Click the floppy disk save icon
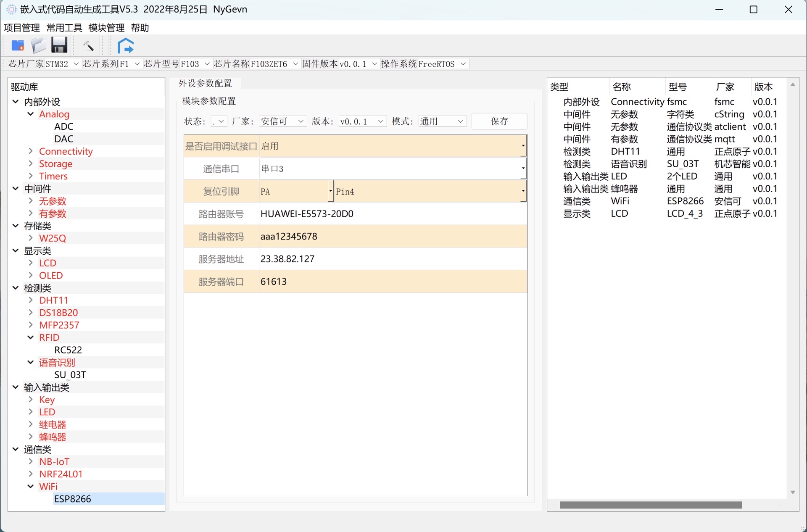 (x=59, y=45)
